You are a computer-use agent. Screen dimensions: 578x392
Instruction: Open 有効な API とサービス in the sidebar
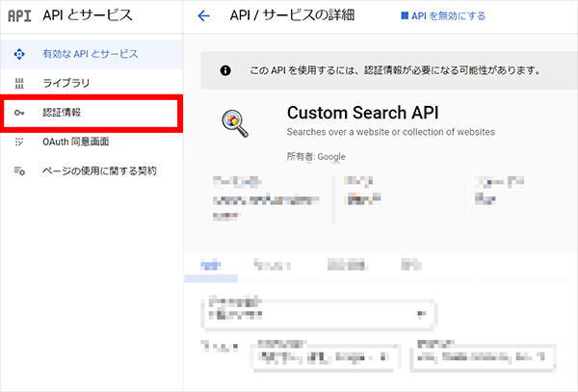point(92,54)
